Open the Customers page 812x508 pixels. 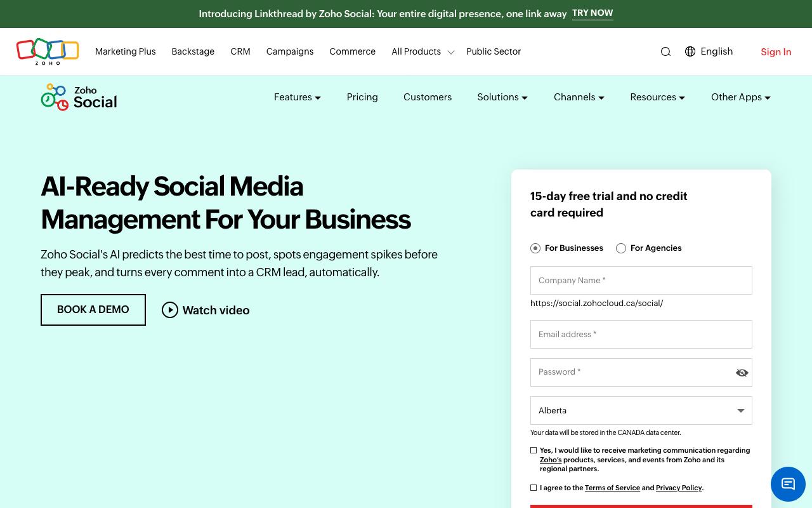(428, 97)
